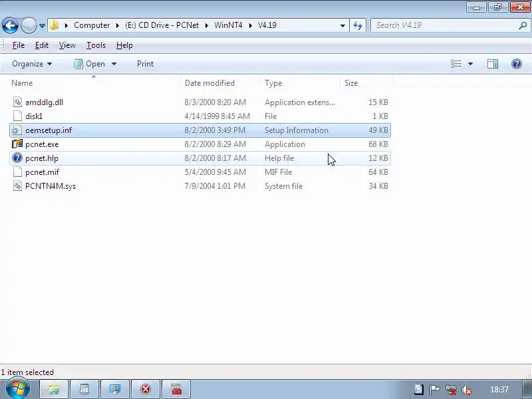Click the magnifier document tray icon
The height and width of the screenshot is (399, 532).
click(418, 390)
